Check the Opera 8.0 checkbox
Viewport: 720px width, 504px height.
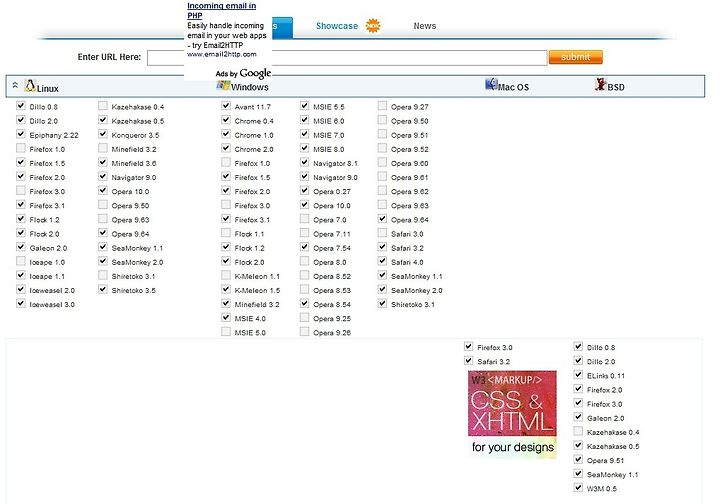[304, 261]
